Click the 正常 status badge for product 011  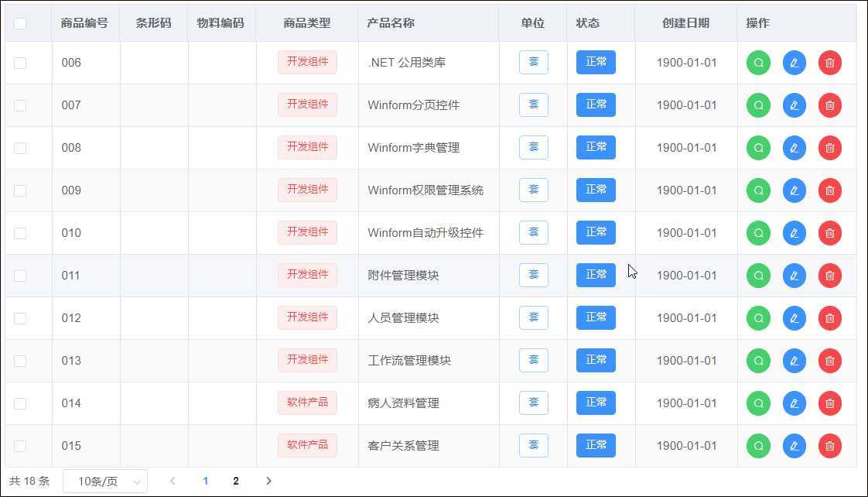pos(595,275)
